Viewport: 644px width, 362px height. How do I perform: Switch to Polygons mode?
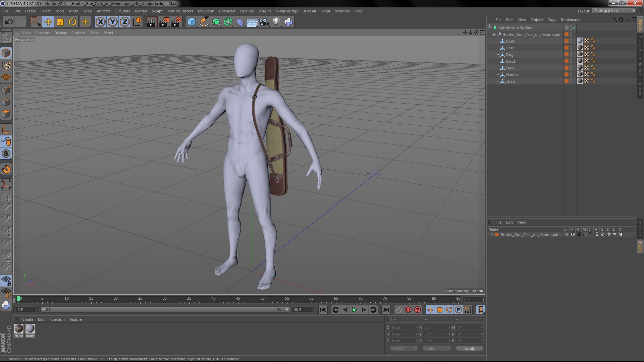(6, 114)
